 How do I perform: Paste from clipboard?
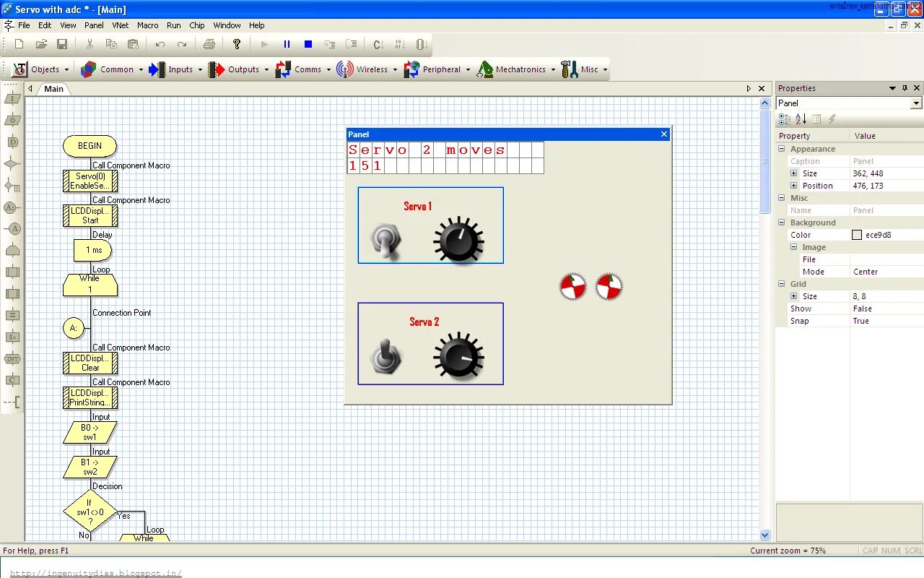pos(133,44)
